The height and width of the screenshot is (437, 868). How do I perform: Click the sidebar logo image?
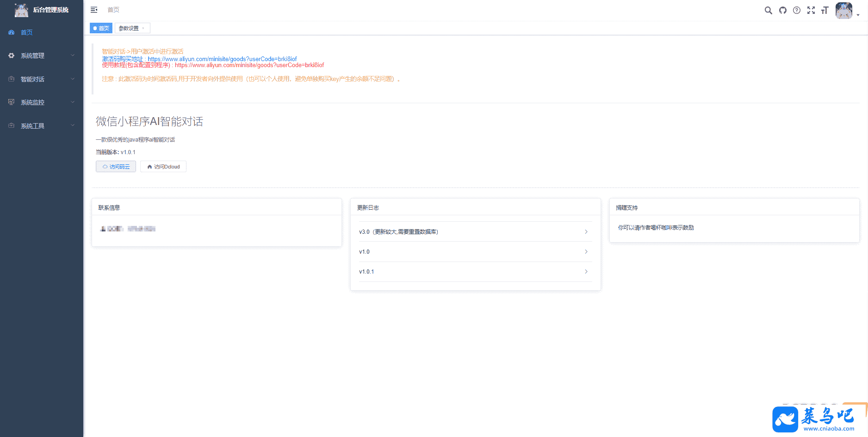coord(21,10)
